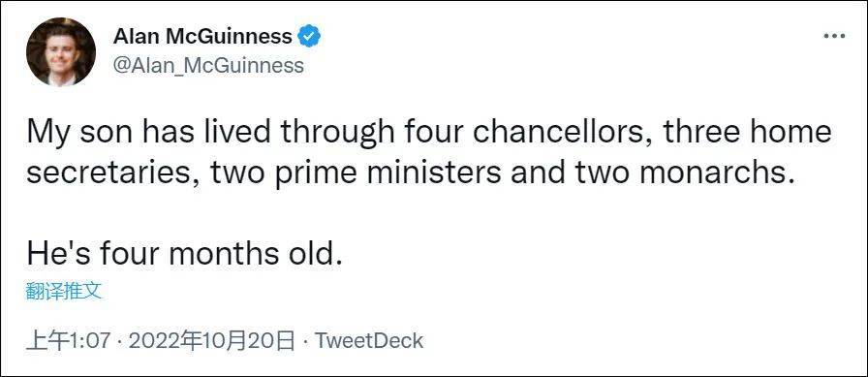Open the TweetDeck source label
This screenshot has height=377, width=868.
pos(369,341)
